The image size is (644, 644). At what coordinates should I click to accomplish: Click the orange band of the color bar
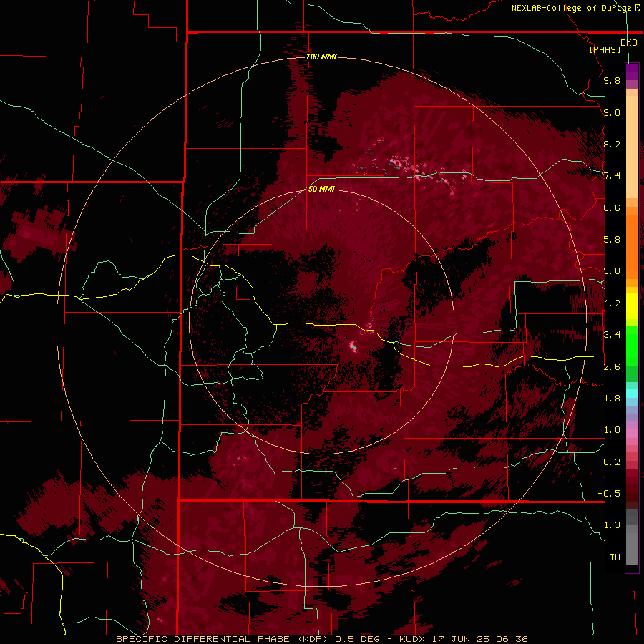point(632,243)
